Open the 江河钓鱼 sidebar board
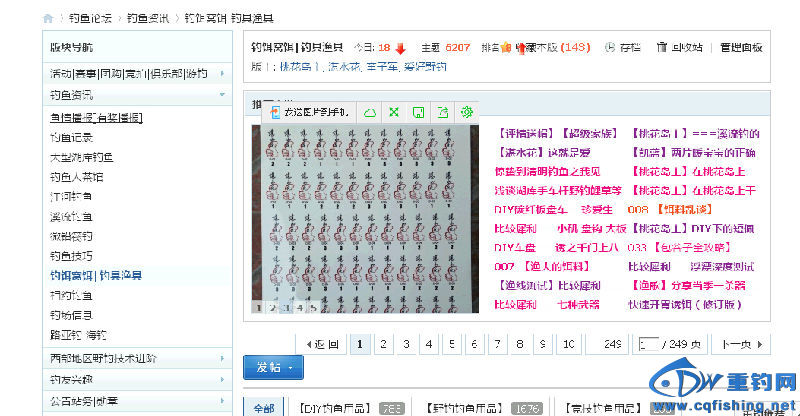800x416 pixels. [x=71, y=197]
